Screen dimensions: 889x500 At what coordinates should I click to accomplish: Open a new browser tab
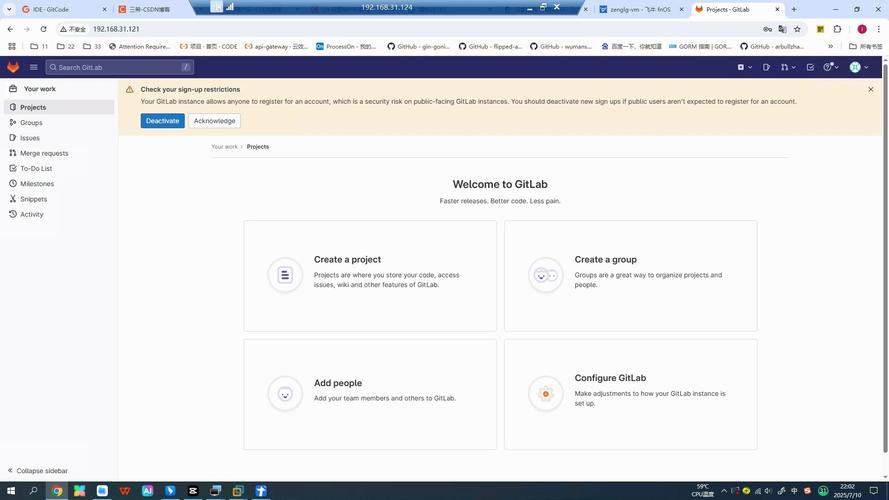pos(794,9)
